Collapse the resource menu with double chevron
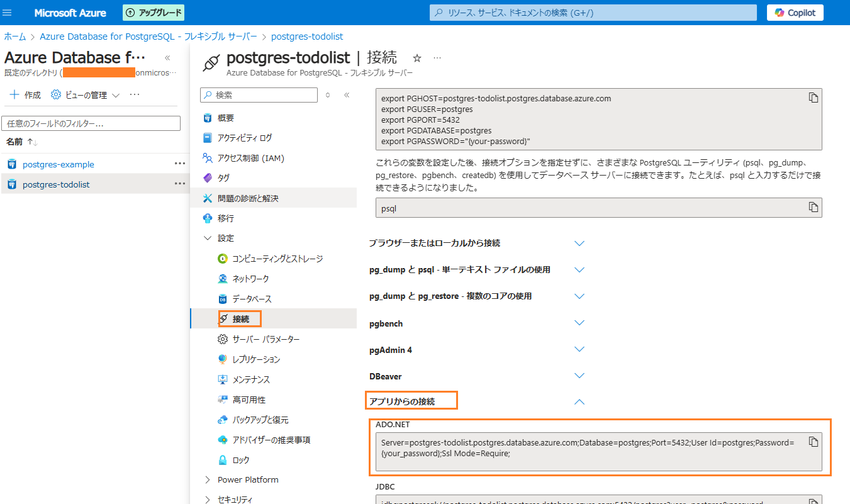The height and width of the screenshot is (504, 850). point(347,95)
